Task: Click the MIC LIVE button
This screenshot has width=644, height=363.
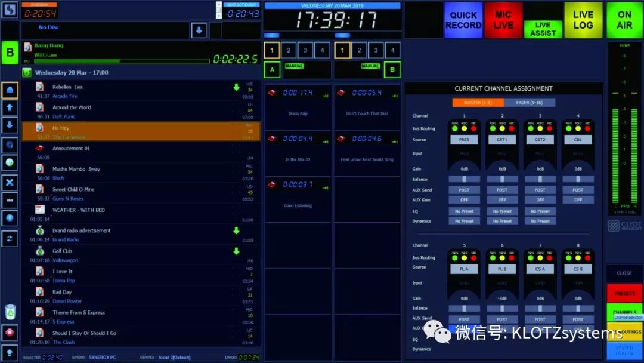Action: 503,20
